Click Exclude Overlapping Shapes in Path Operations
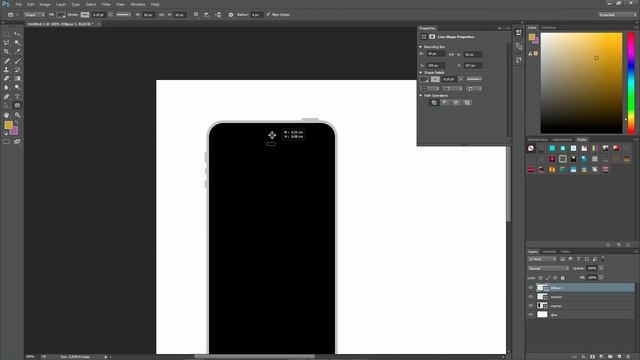 tap(467, 102)
